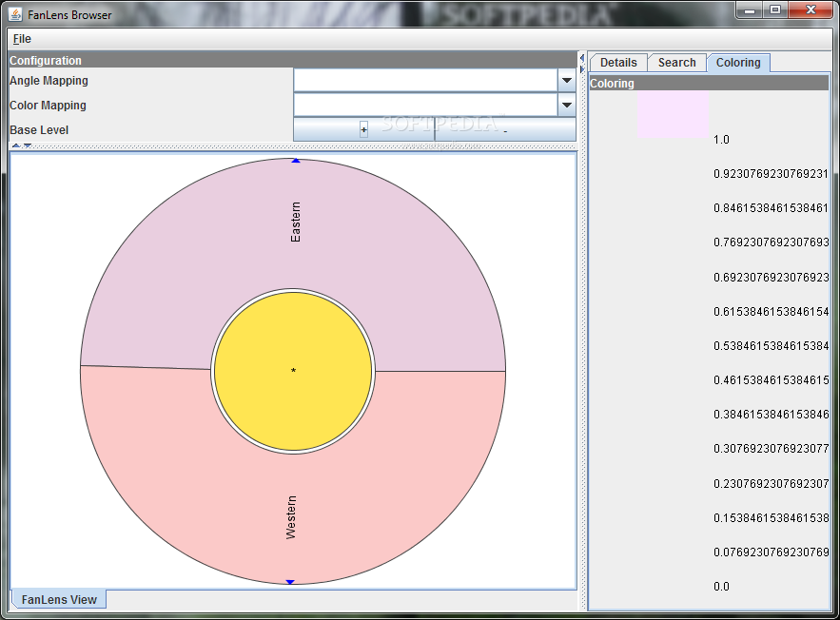Click the 0.6923076923076923 legend value
The height and width of the screenshot is (620, 840).
pyautogui.click(x=771, y=278)
